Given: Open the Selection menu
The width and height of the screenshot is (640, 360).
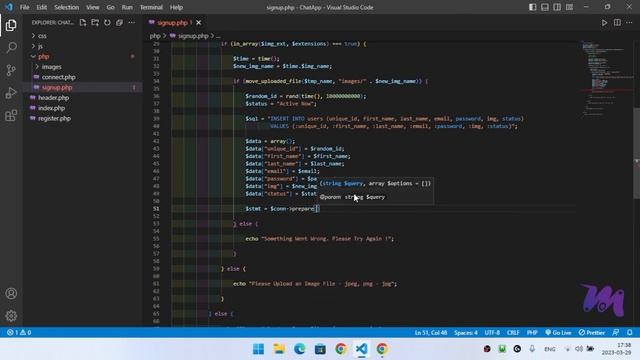Looking at the screenshot, I should [x=67, y=7].
